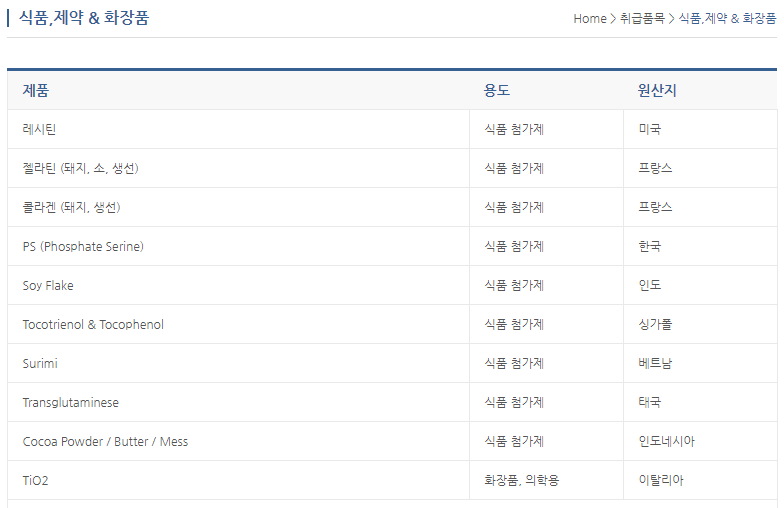The height and width of the screenshot is (508, 784).
Task: Select 식품,제약 & 화장품 breadcrumb item
Action: coord(727,18)
